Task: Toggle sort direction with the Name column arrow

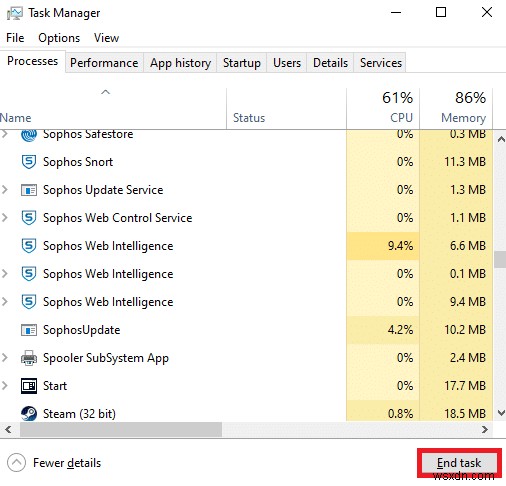Action: (x=105, y=92)
